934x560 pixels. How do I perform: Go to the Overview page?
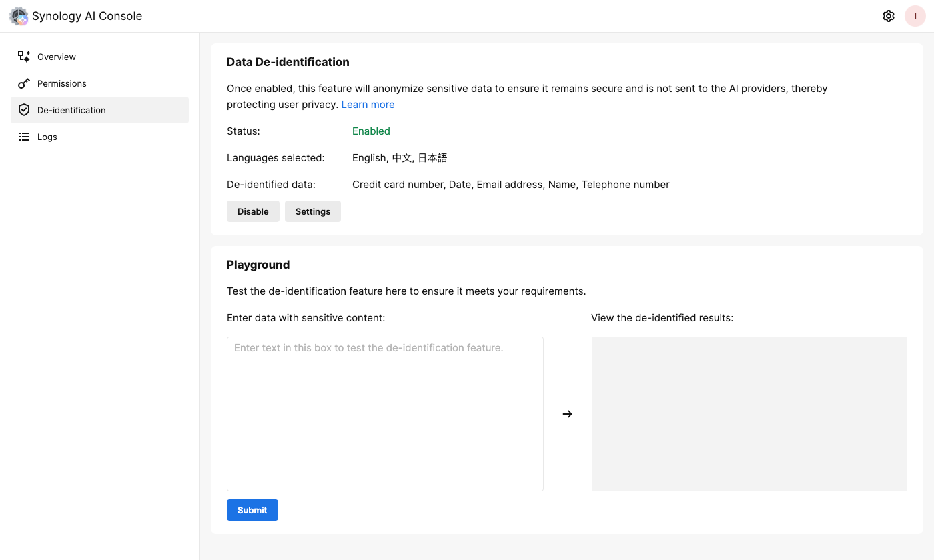coord(57,57)
